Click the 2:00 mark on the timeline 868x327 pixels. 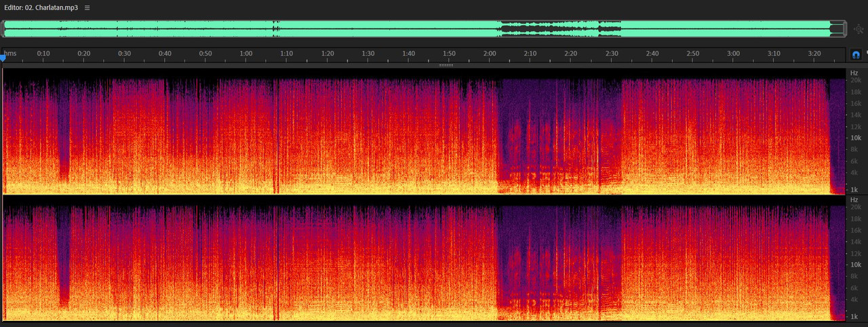click(x=490, y=54)
